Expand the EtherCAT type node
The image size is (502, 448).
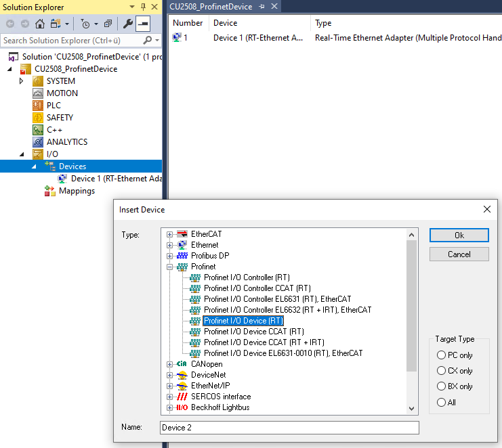169,234
